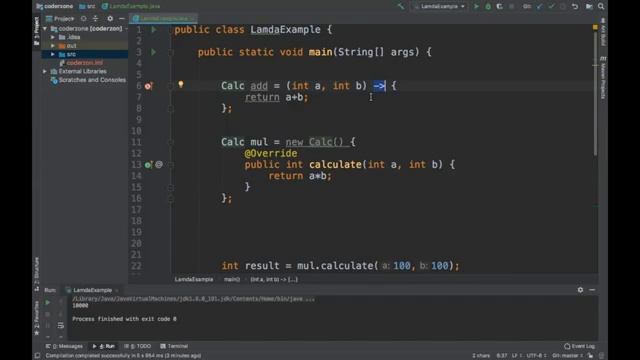Open the Project view dropdown selector
Screen dimensions: 640x360
tap(60, 18)
